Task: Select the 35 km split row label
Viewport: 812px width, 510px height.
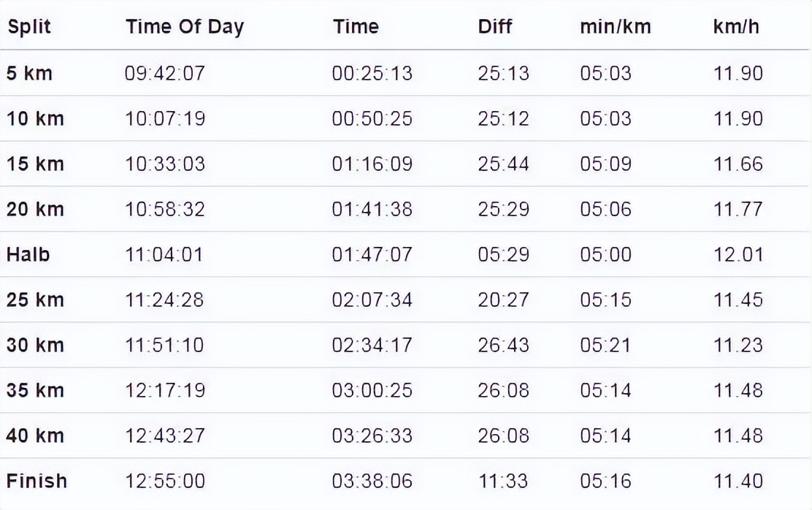Action: pos(35,390)
